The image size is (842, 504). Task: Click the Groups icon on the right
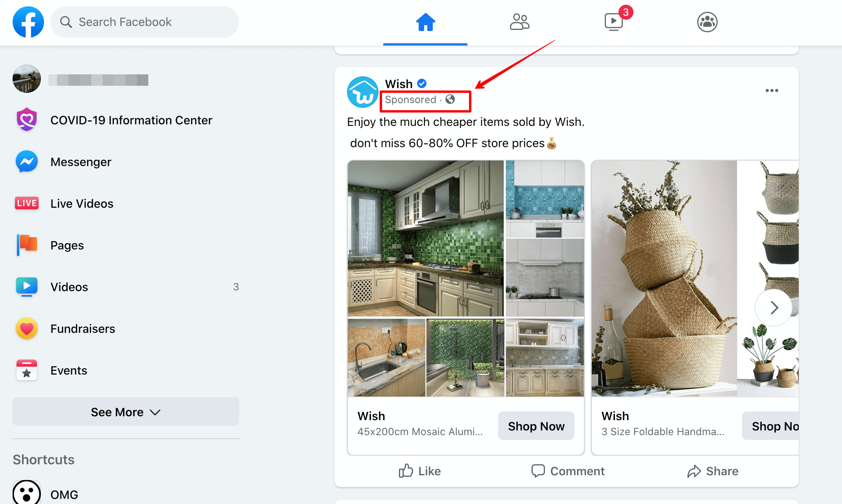click(707, 23)
